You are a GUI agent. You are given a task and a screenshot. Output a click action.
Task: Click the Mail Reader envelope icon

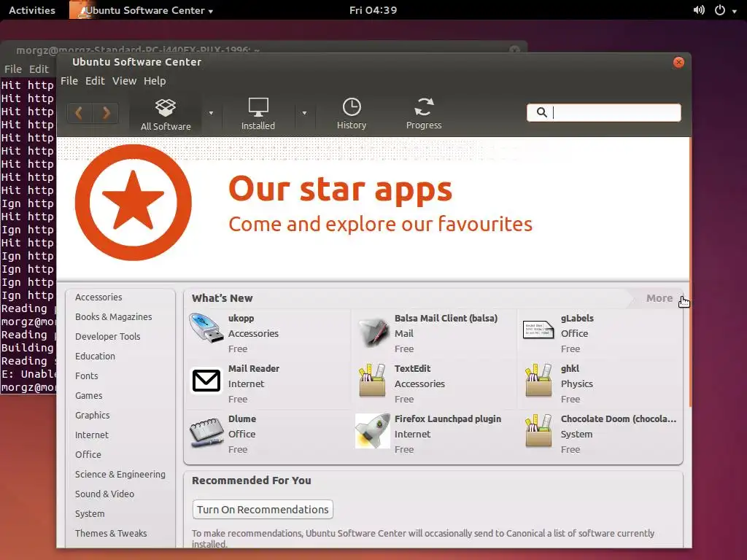[206, 381]
